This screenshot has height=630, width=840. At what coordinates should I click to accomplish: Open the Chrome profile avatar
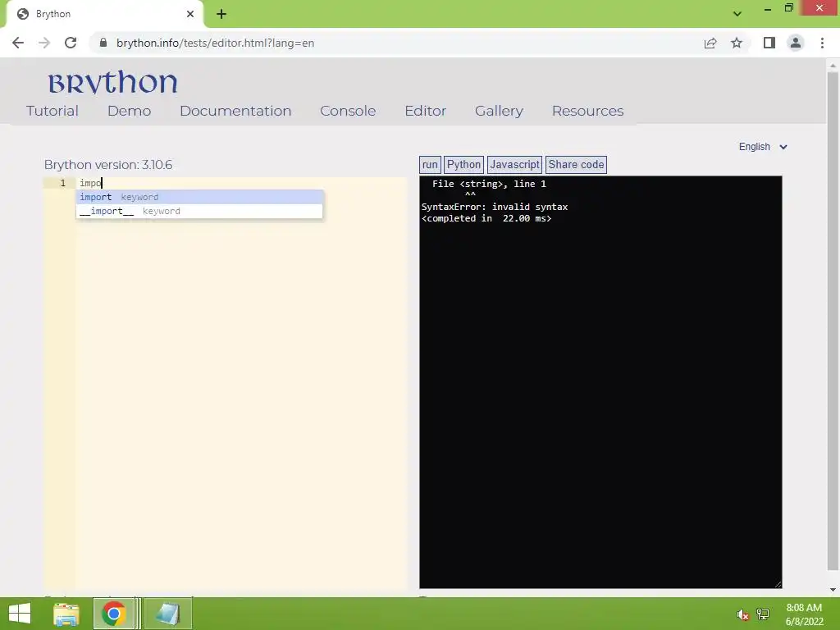coord(796,43)
